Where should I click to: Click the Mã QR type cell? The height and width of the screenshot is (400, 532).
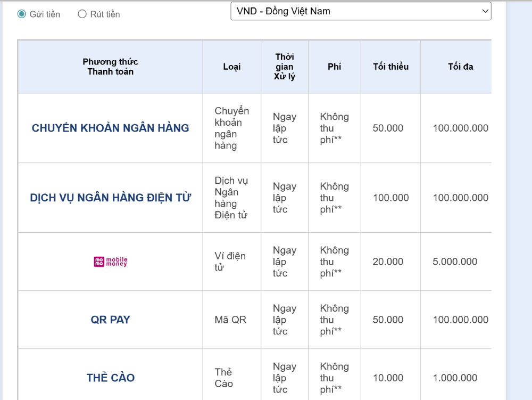pyautogui.click(x=230, y=320)
